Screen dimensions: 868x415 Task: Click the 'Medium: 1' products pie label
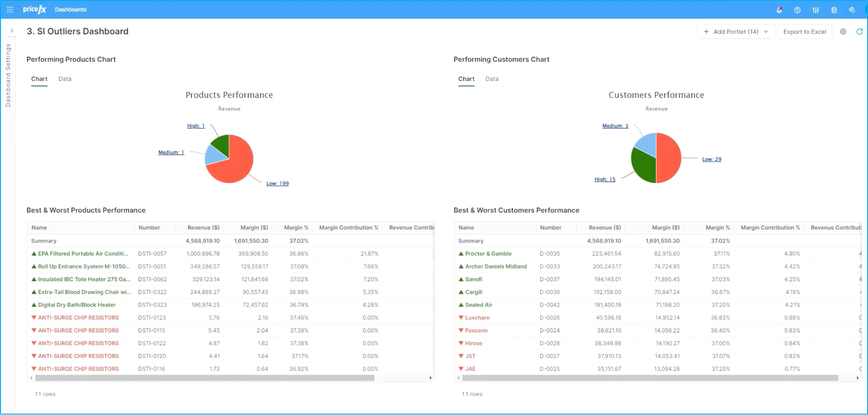(171, 153)
